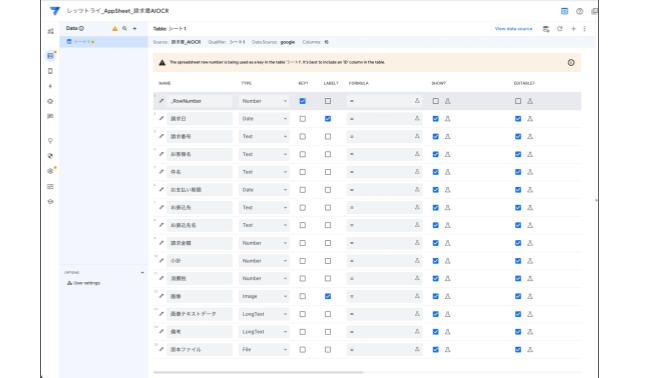Open the File type dropdown for 原本ファイル
This screenshot has width=672, height=378.
pos(264,350)
